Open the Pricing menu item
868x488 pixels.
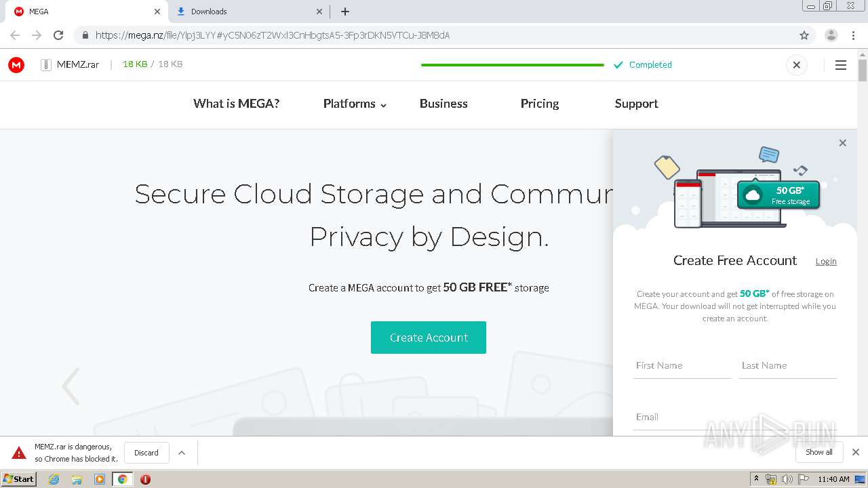coord(540,104)
